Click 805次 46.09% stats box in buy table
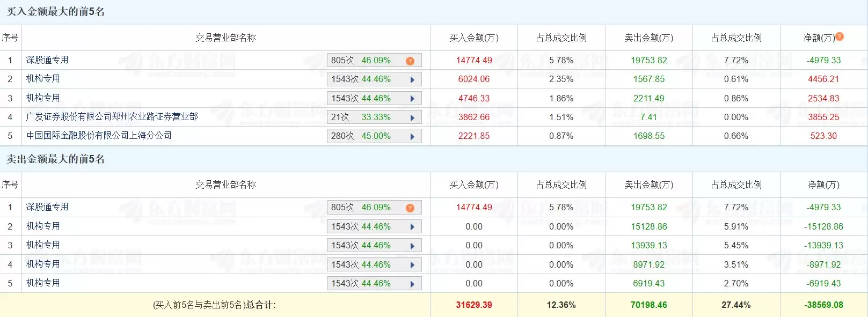This screenshot has width=868, height=317. pos(374,60)
